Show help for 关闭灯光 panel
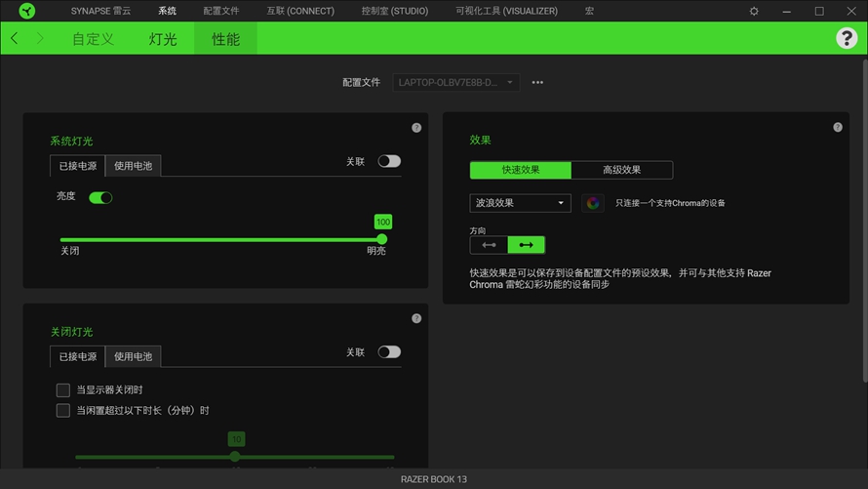This screenshot has width=868, height=489. click(x=416, y=318)
